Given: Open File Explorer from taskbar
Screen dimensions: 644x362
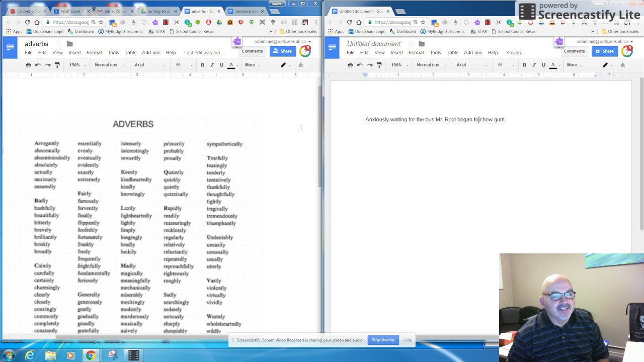Looking at the screenshot, I should tap(50, 355).
